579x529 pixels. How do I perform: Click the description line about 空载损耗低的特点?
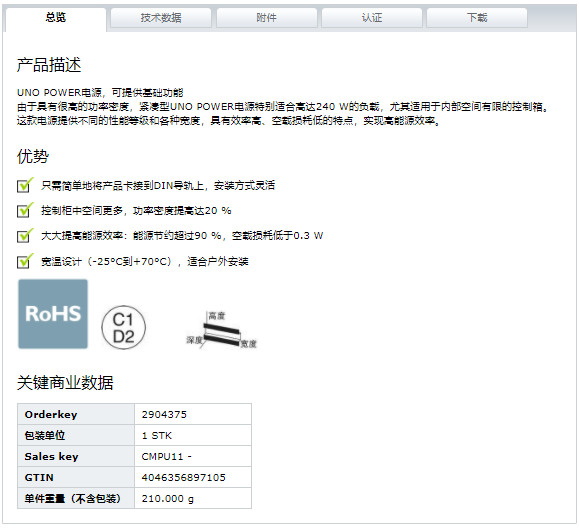[x=228, y=121]
